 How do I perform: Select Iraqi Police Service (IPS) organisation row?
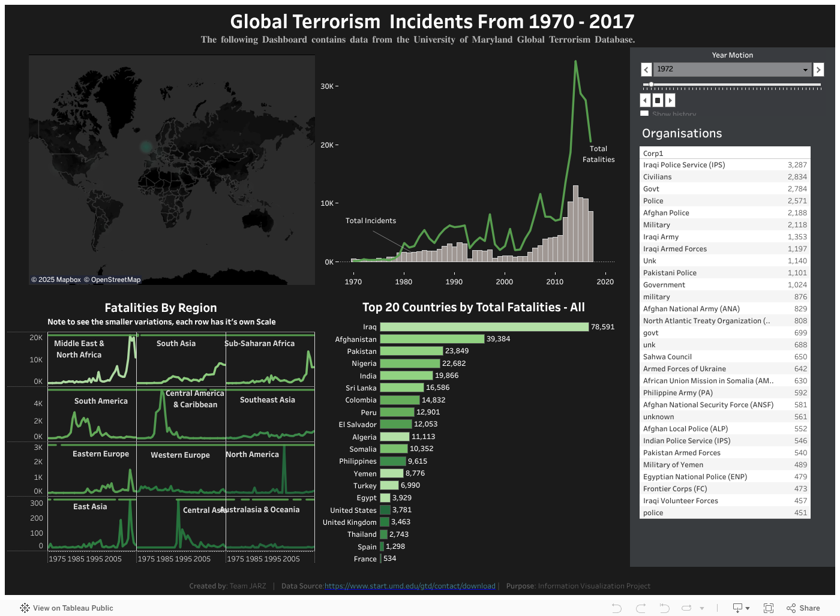tap(684, 165)
